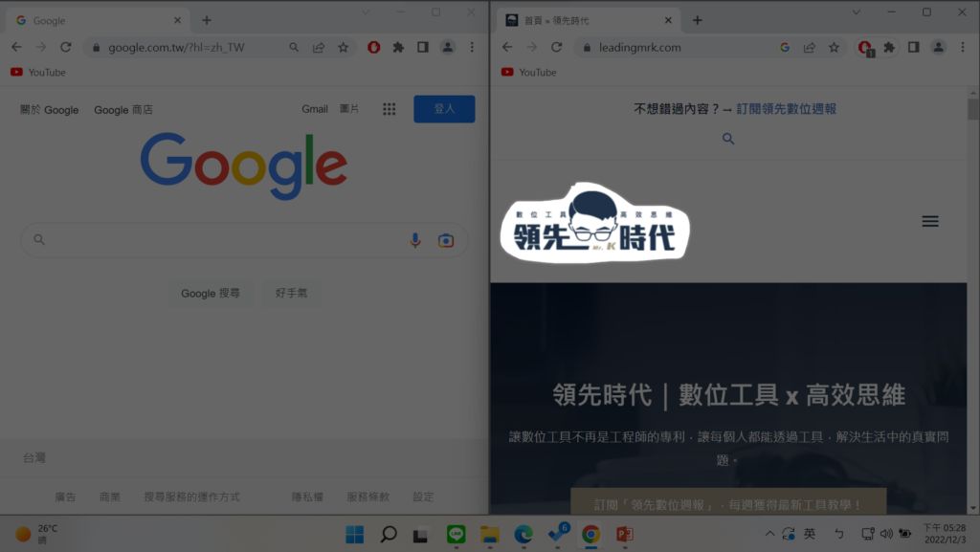Click the 領先時代 logo
The width and height of the screenshot is (980, 552).
tap(595, 222)
